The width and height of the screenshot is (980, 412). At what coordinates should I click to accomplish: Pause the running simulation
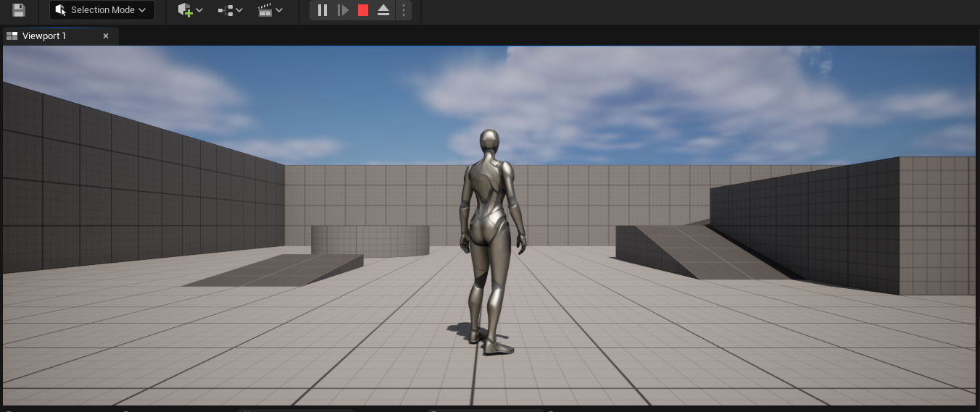click(323, 10)
